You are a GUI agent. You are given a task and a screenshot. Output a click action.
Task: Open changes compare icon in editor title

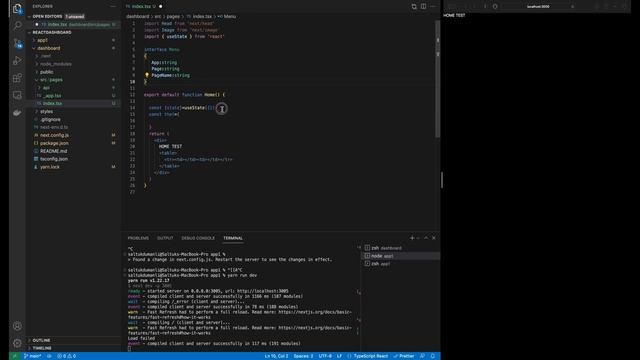point(414,7)
